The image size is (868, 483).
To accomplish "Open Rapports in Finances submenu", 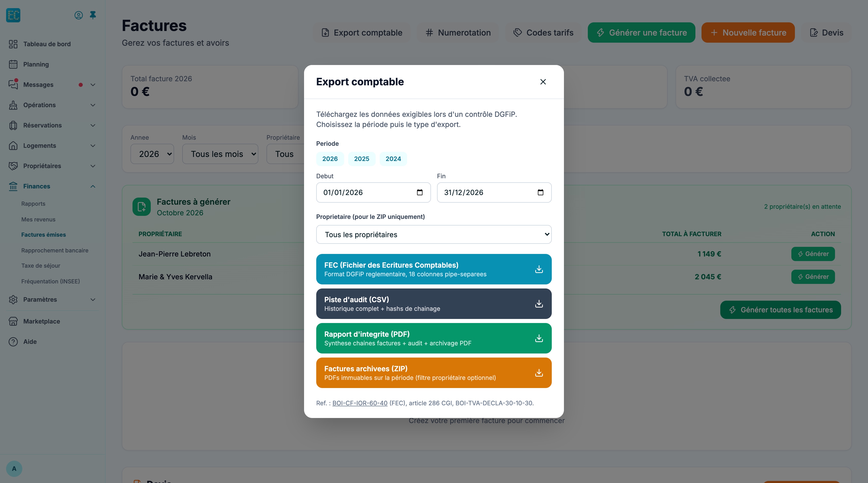I will tap(33, 204).
